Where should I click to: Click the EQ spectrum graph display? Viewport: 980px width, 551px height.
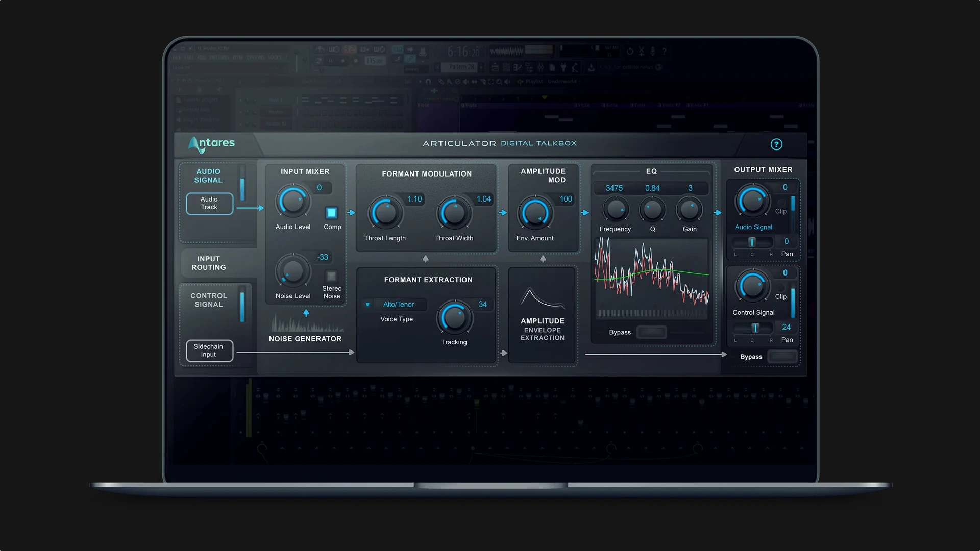click(x=652, y=278)
